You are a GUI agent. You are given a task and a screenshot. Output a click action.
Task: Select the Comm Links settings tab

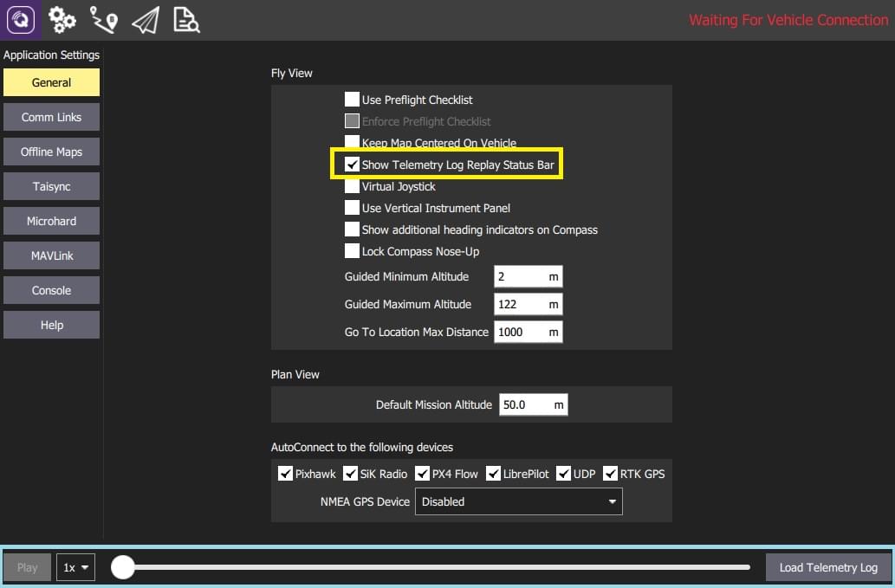[51, 116]
